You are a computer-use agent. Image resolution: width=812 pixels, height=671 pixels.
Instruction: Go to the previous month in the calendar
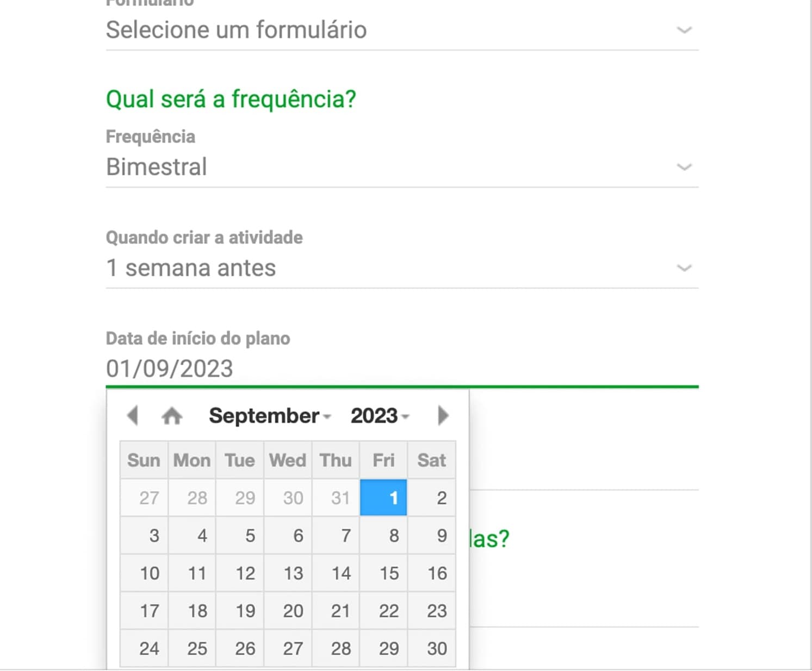click(132, 415)
